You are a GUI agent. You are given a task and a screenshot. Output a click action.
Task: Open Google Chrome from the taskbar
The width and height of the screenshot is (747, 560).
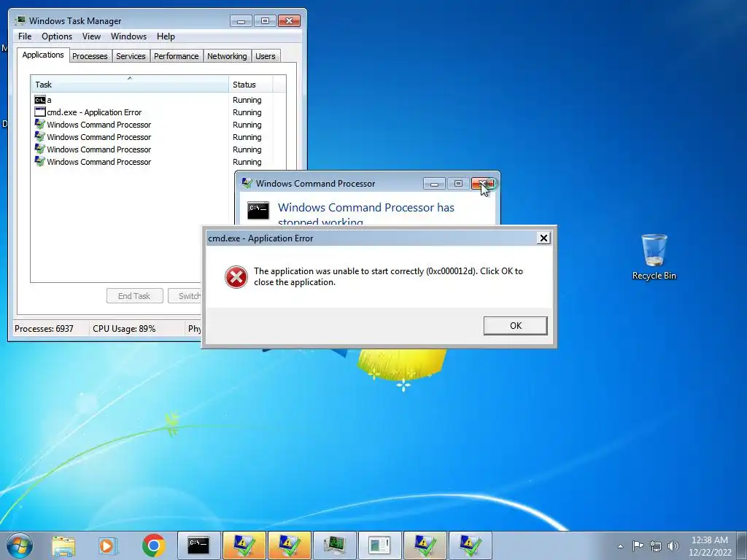click(x=153, y=545)
